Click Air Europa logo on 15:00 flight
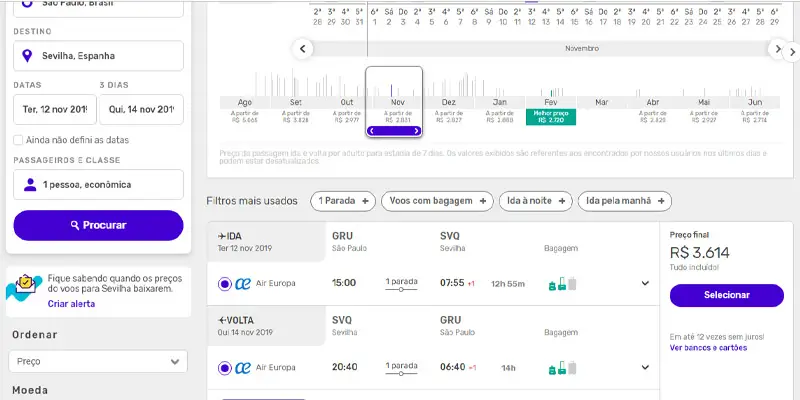This screenshot has height=400, width=800. (243, 284)
